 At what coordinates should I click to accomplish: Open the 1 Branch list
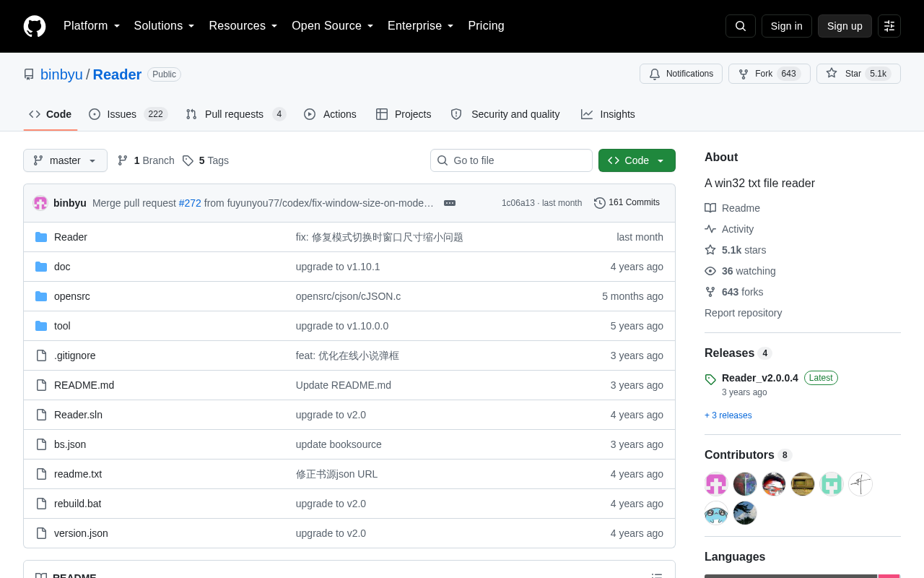point(146,160)
